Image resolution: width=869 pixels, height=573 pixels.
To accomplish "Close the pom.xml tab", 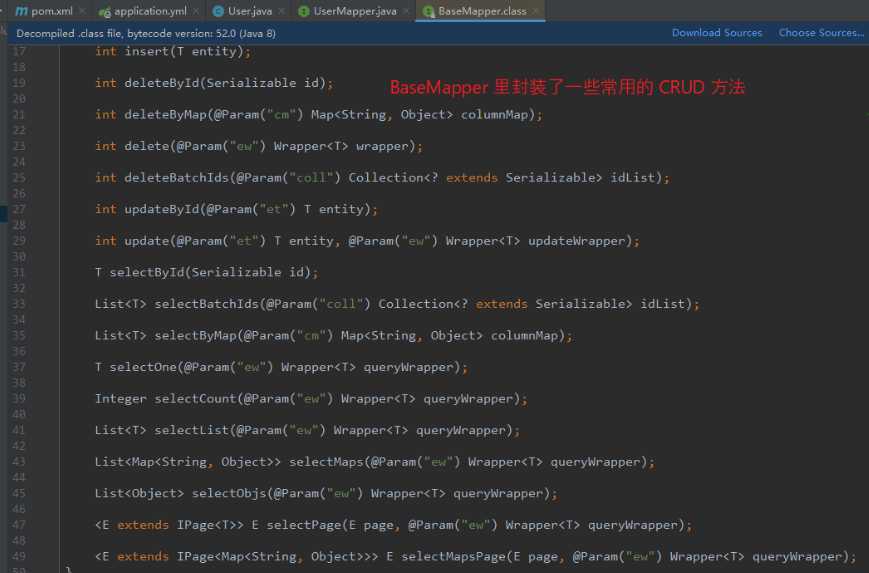I will 82,11.
